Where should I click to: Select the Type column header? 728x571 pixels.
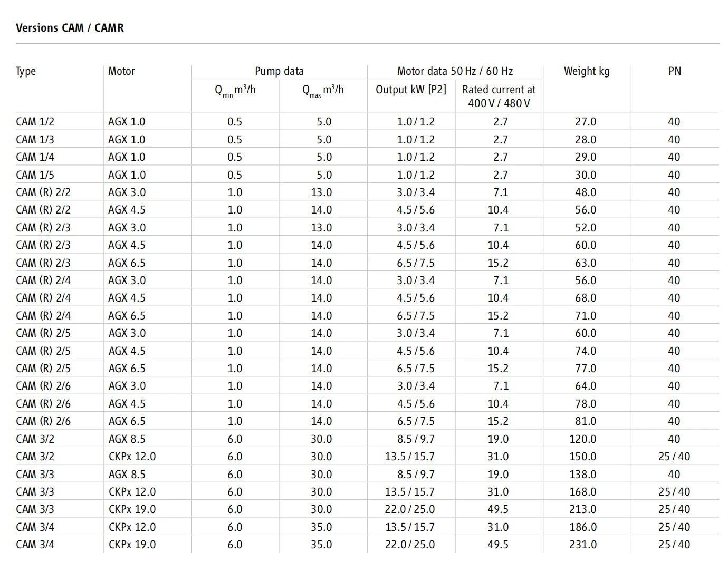[26, 71]
